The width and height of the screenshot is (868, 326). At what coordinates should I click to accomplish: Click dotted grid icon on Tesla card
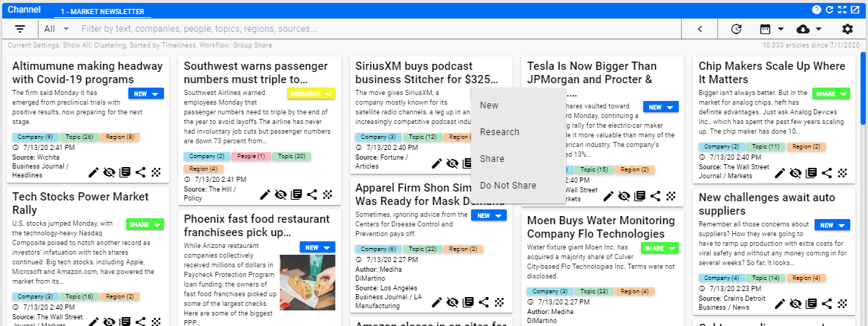point(671,196)
